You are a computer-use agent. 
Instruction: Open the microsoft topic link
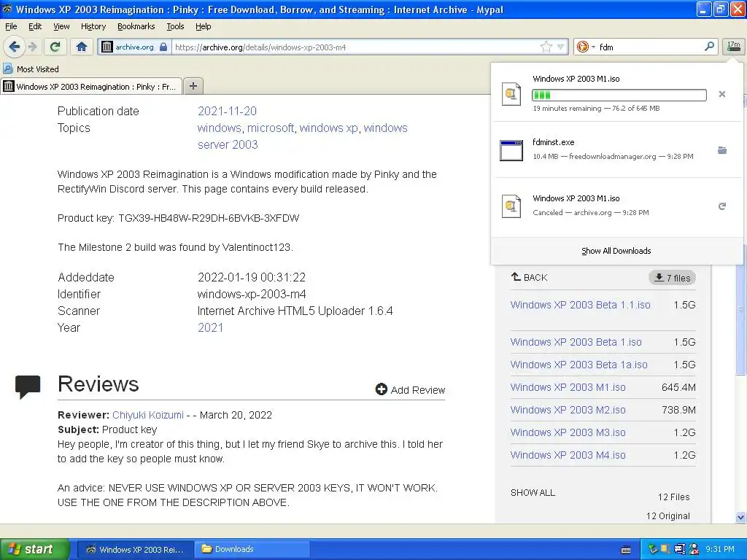coord(271,128)
